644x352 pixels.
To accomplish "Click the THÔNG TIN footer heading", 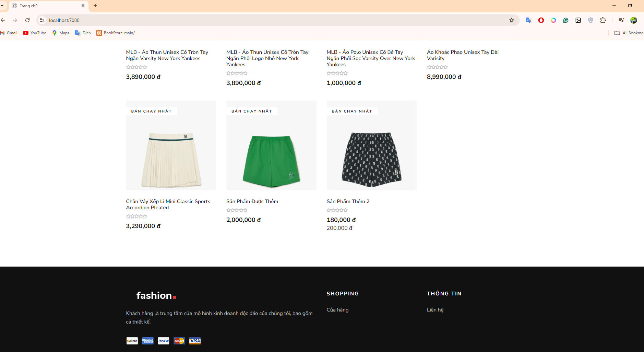I will pos(444,294).
